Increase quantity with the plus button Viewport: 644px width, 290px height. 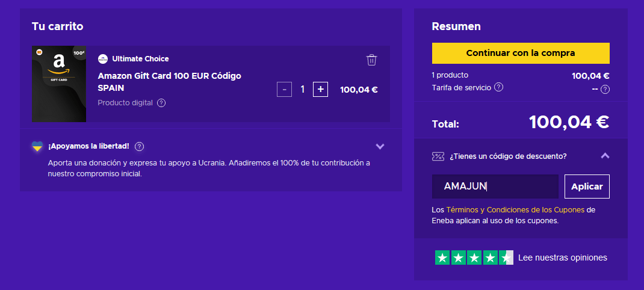pos(320,89)
